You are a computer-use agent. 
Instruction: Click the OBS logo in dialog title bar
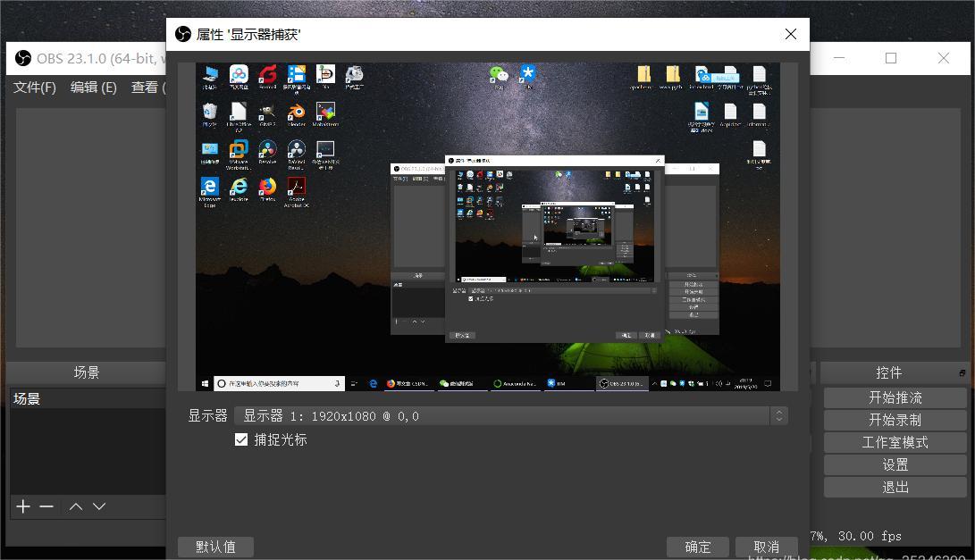click(x=183, y=34)
